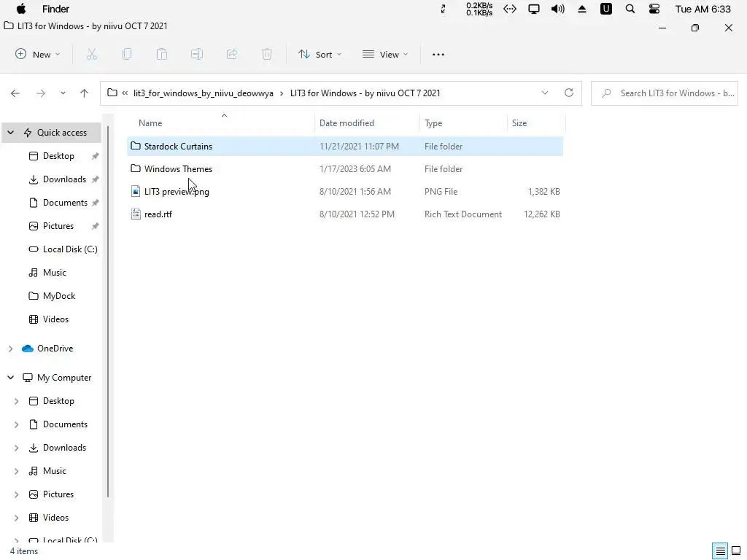Open the Finder menu in menu bar
Screen dimensions: 747x560
(x=55, y=9)
